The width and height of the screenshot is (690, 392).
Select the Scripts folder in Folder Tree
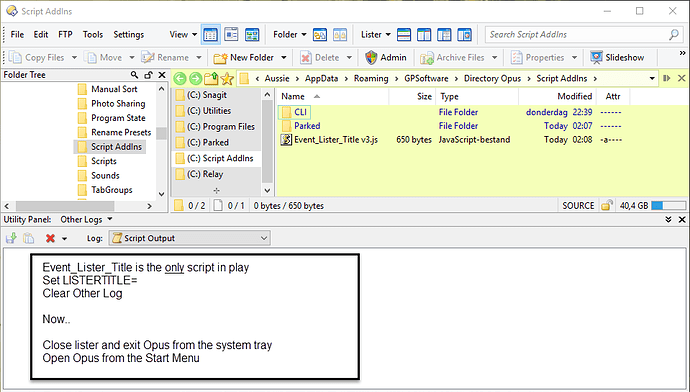tap(104, 161)
